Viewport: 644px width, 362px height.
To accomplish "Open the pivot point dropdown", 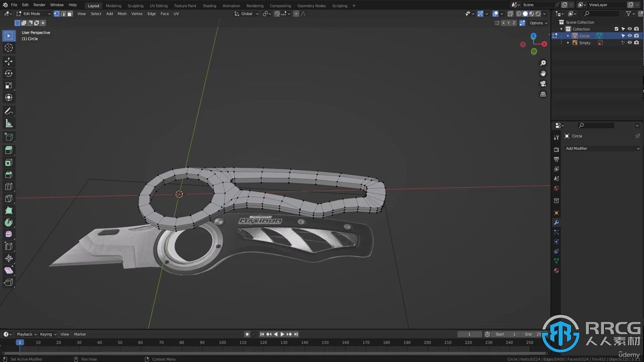I will tap(267, 14).
